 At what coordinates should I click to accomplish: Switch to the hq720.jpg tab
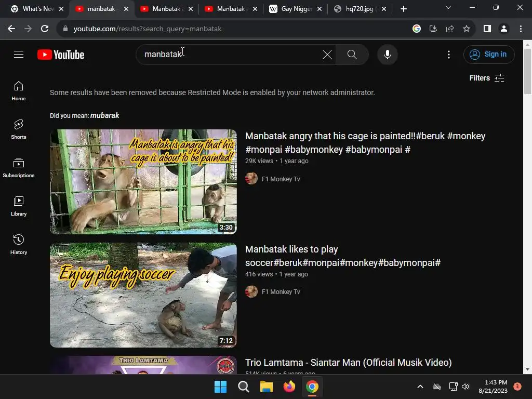(359, 9)
